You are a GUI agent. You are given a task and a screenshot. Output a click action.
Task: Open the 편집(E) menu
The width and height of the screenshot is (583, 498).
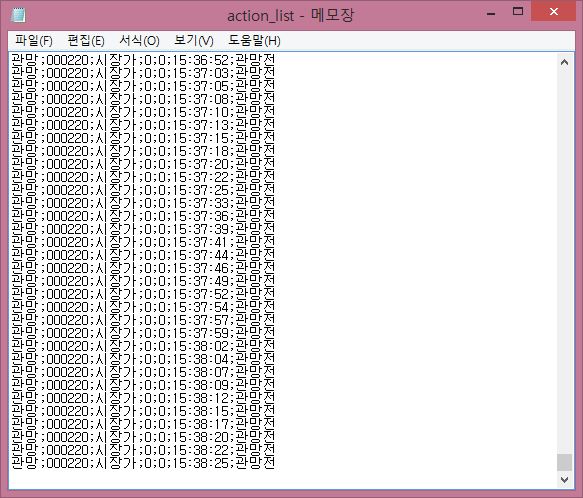pos(86,41)
